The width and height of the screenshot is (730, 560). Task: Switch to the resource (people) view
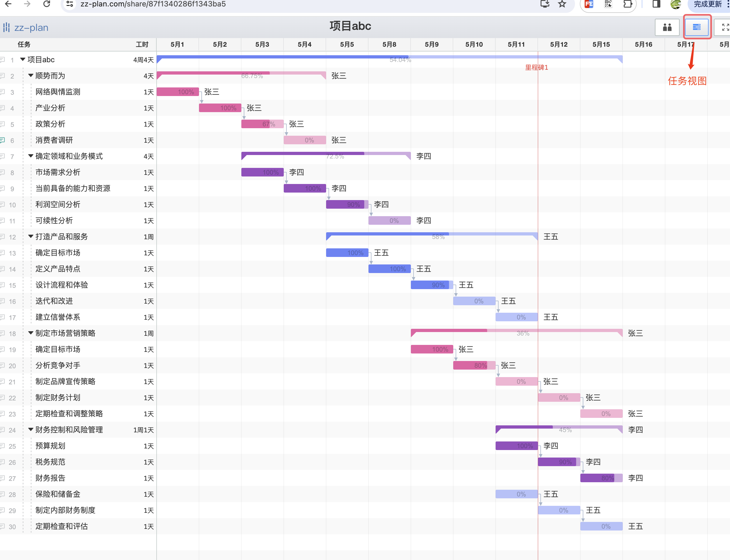pos(667,27)
